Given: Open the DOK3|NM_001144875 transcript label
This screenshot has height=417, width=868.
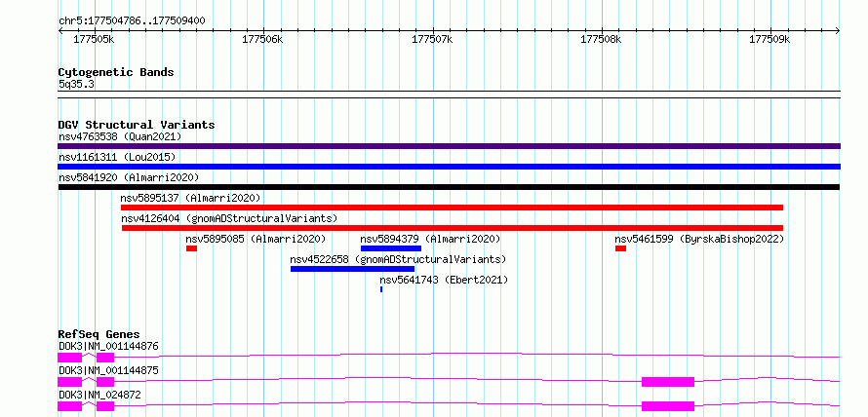Looking at the screenshot, I should coord(108,370).
